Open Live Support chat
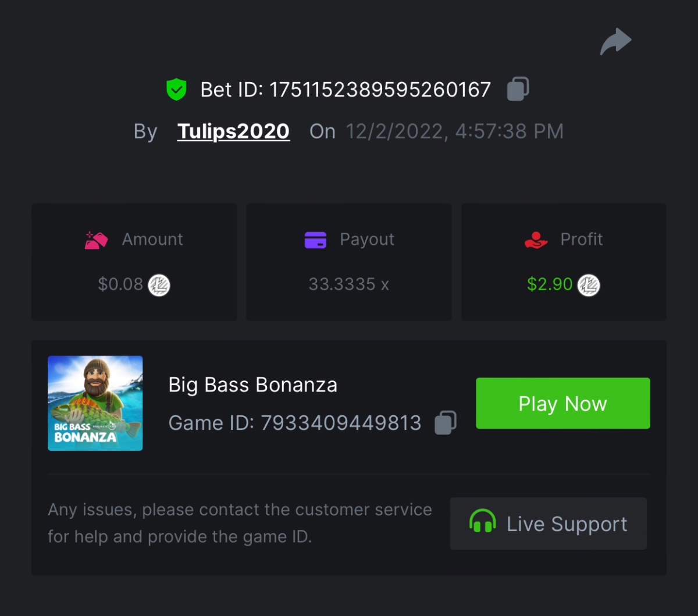Image resolution: width=698 pixels, height=616 pixels. (x=548, y=524)
